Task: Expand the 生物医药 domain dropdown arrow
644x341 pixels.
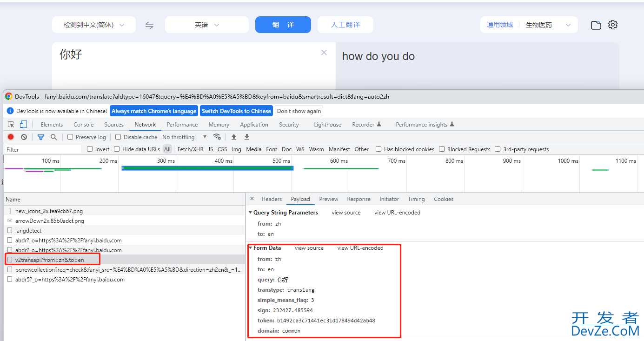Action: 568,25
